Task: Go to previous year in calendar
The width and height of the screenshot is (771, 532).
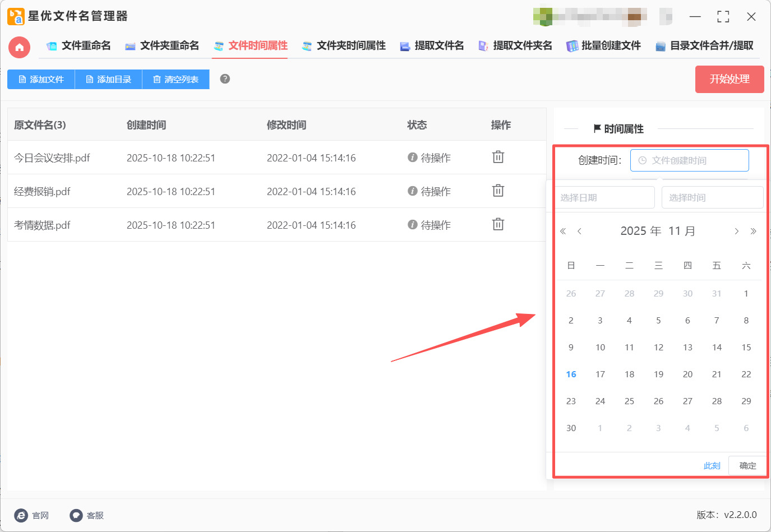Action: pos(563,232)
